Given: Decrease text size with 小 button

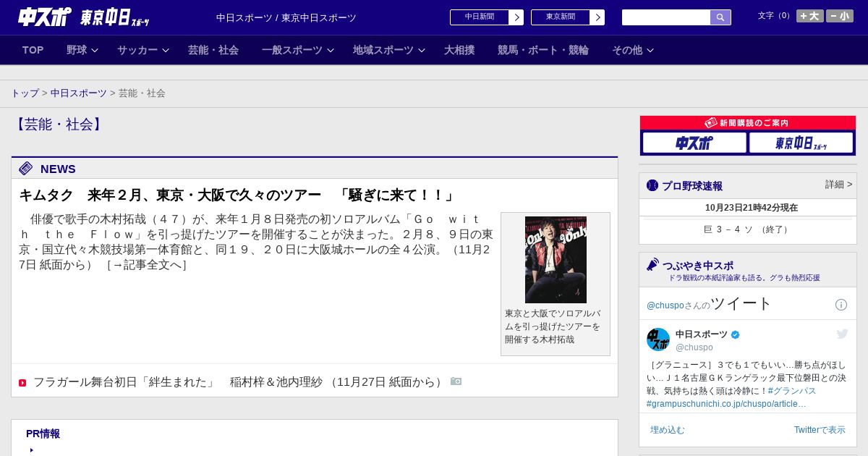Looking at the screenshot, I should [x=840, y=16].
